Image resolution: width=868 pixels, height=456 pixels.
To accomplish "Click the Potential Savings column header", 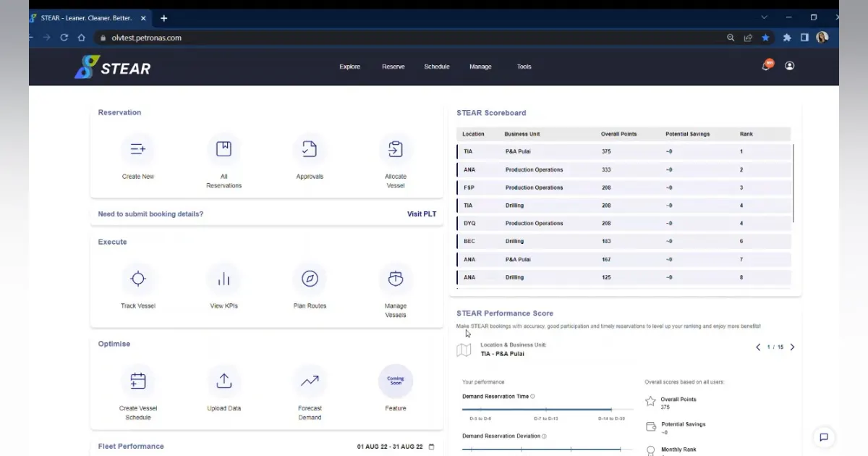I will coord(687,134).
